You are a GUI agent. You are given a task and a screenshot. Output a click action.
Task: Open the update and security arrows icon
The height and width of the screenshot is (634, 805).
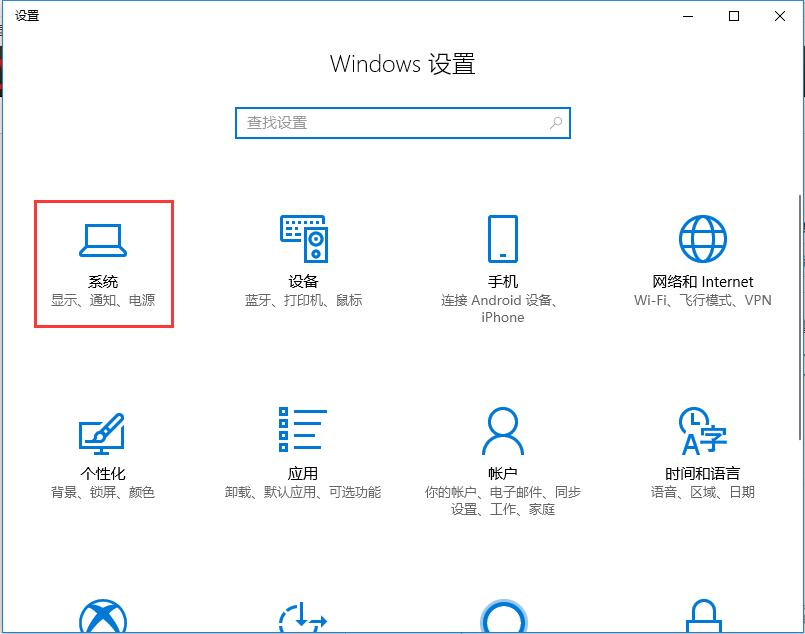pos(303,617)
